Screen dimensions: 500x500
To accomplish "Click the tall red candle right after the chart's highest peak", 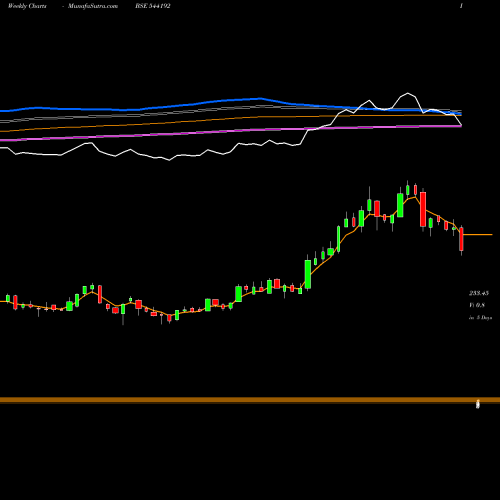I will pyautogui.click(x=423, y=209).
